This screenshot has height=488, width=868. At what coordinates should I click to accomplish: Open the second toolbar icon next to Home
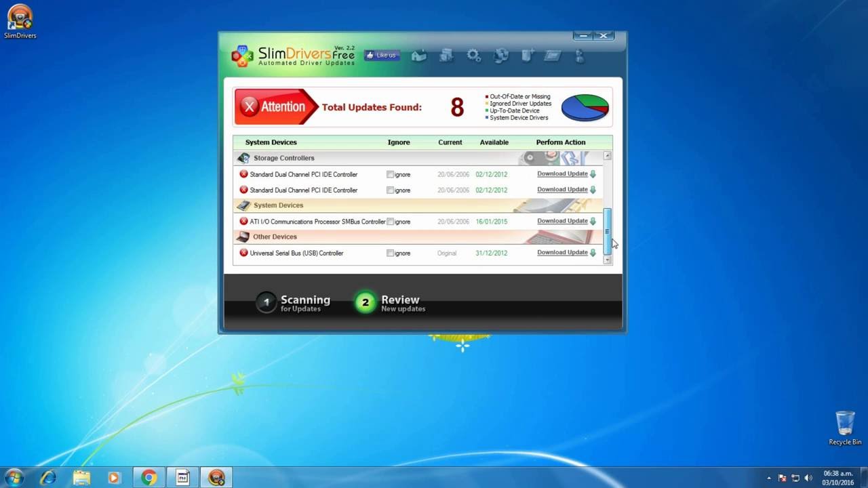point(446,56)
